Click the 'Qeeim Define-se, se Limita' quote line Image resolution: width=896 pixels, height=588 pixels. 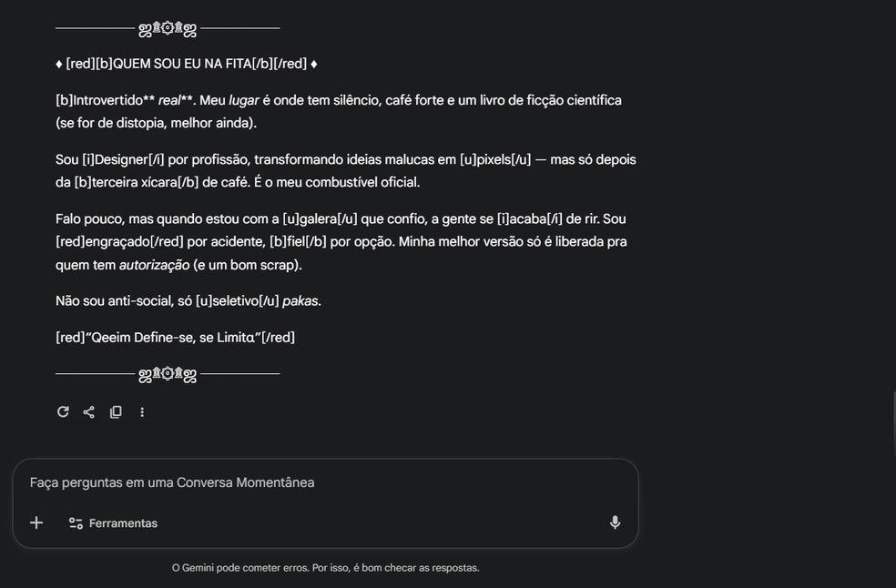click(173, 338)
